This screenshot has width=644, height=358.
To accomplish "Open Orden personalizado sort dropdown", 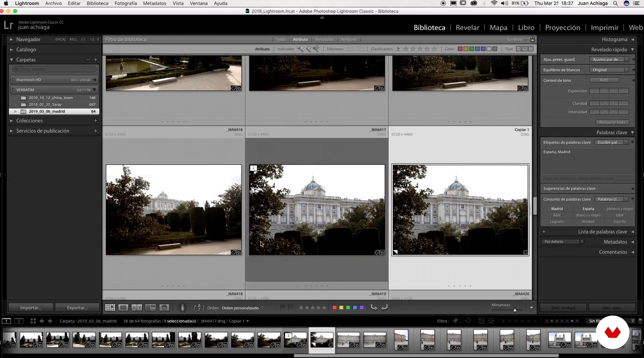I will point(242,308).
